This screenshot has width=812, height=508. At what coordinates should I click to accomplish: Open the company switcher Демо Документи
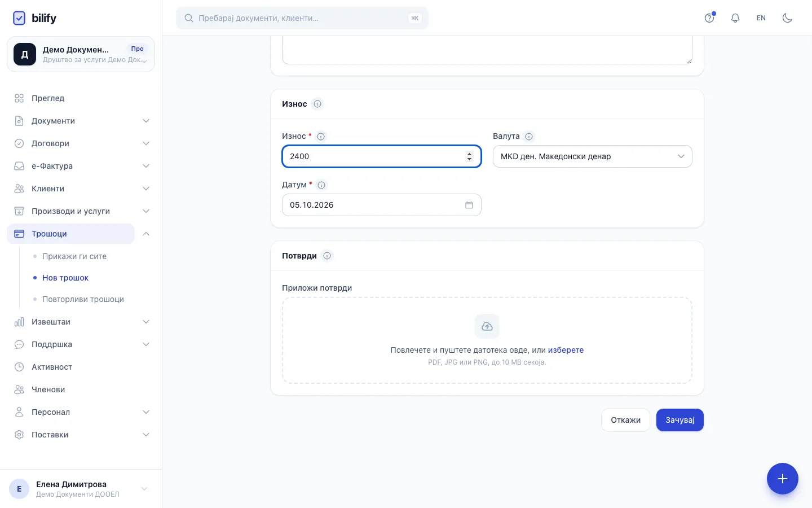(81, 54)
